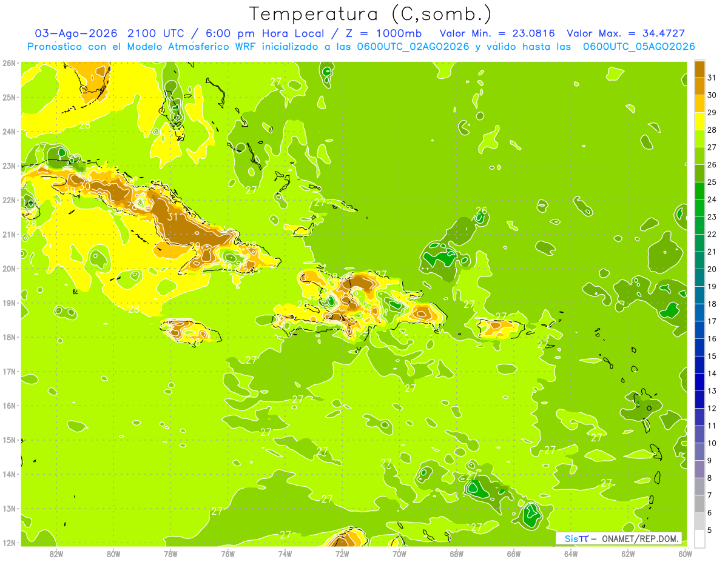Click the 12N latitude axis label
Screen dimensions: 728x562
tap(8, 543)
